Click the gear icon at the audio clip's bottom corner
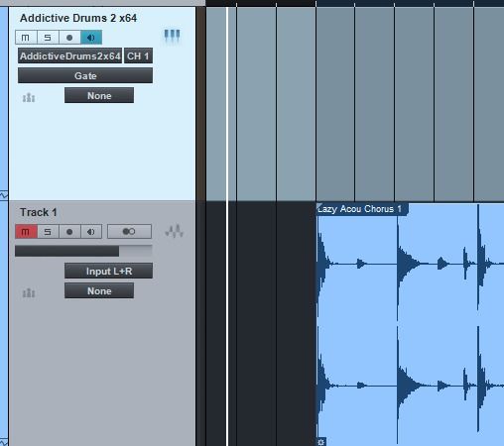This screenshot has width=504, height=446. [321, 442]
